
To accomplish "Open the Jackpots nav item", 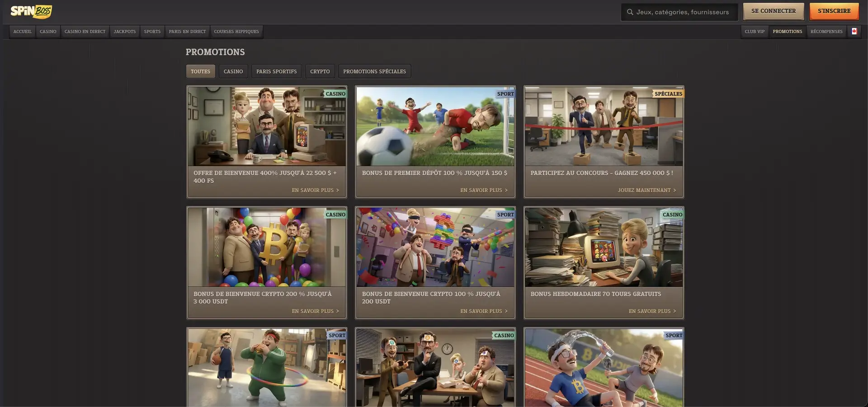I will (125, 32).
